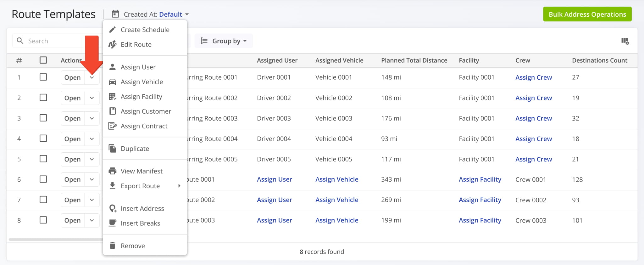Check the checkbox for row 5
Image resolution: width=644 pixels, height=265 pixels.
tap(43, 159)
